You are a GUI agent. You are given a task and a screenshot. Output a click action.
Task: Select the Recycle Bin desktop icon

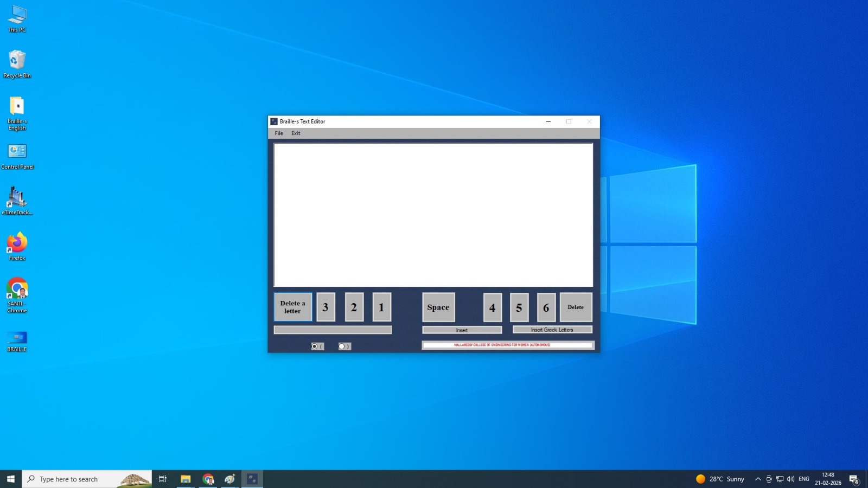pyautogui.click(x=17, y=64)
